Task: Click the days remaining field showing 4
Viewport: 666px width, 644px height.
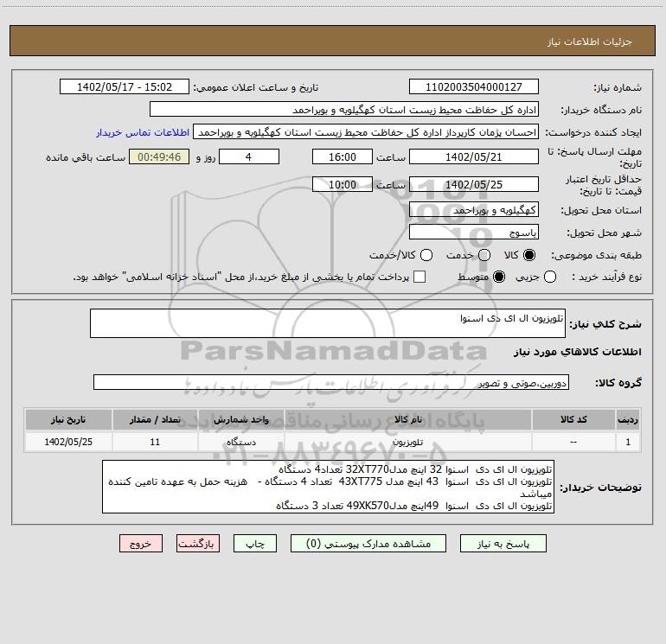Action: 249,156
